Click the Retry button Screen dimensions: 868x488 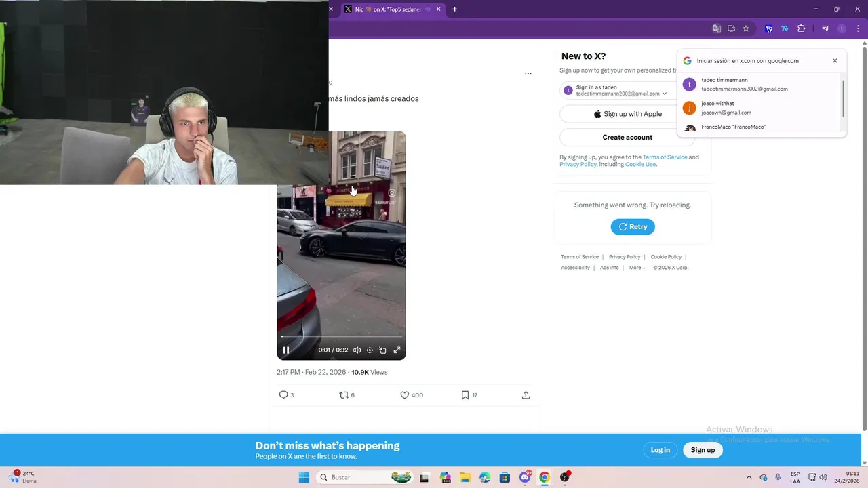coord(633,227)
